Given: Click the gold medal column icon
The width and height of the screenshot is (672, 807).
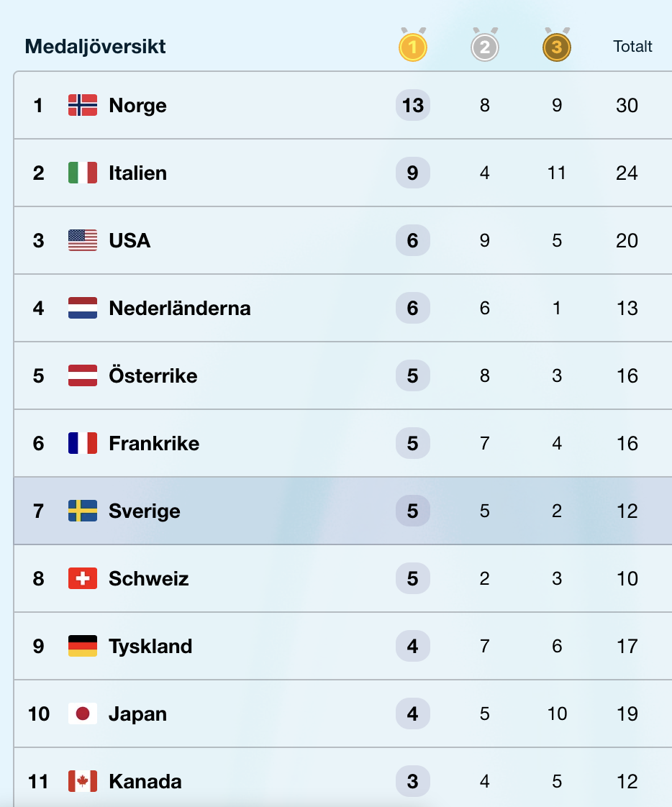Looking at the screenshot, I should (x=412, y=47).
